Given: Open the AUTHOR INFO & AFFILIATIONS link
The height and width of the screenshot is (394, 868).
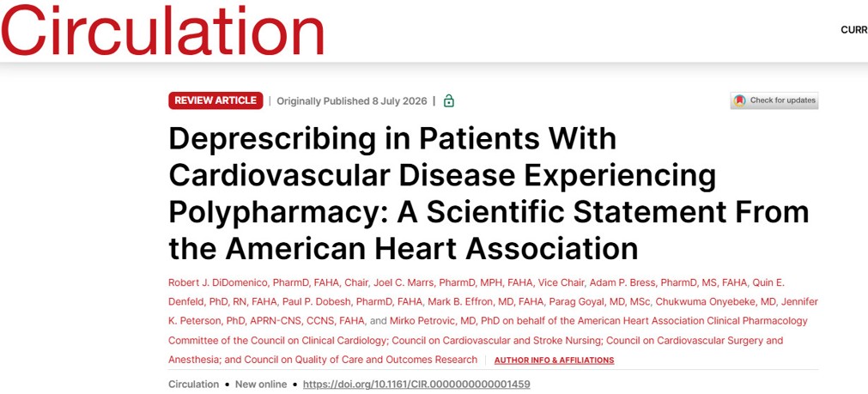Looking at the screenshot, I should pos(554,361).
